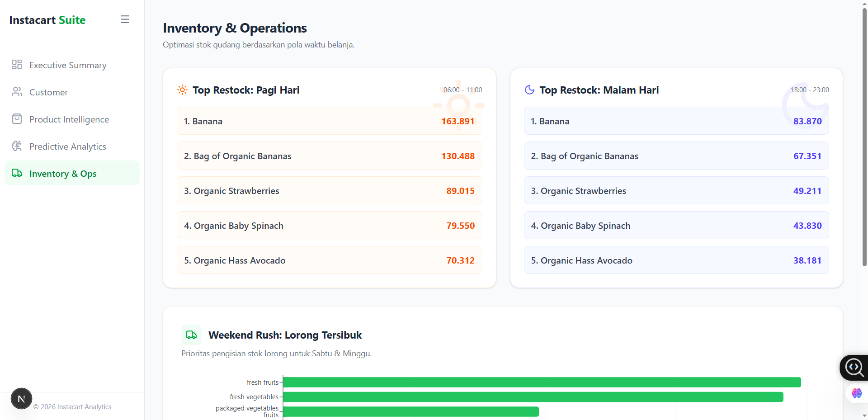Click the Predictive Analytics brain icon

coord(17,146)
